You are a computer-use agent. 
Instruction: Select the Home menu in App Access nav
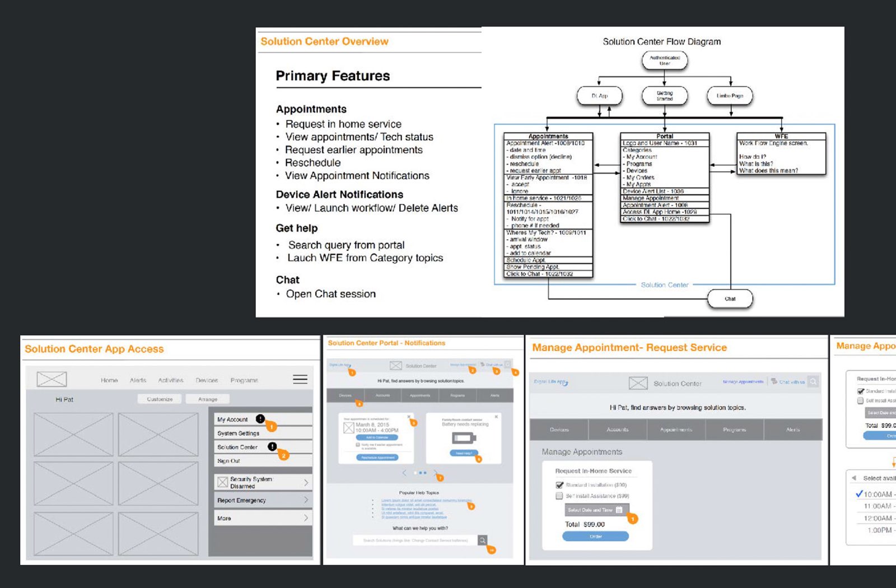[109, 380]
